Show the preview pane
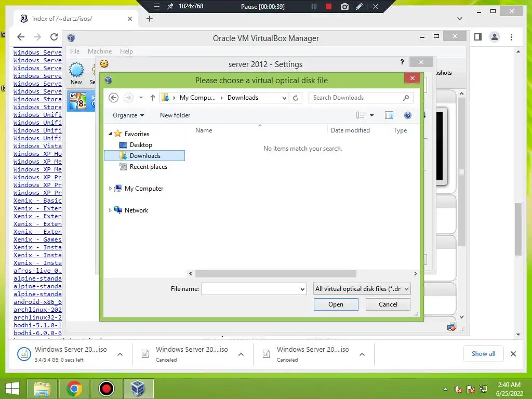This screenshot has height=399, width=532. click(x=389, y=115)
